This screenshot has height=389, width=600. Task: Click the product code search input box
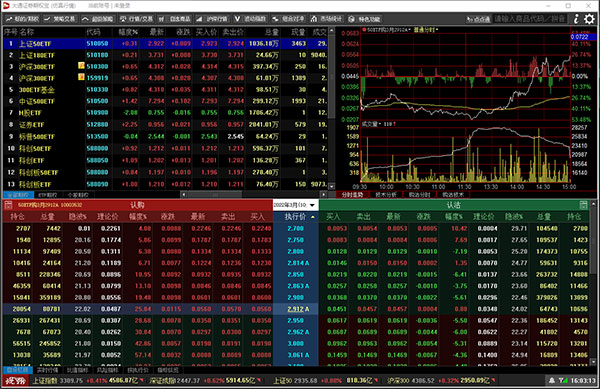(530, 19)
